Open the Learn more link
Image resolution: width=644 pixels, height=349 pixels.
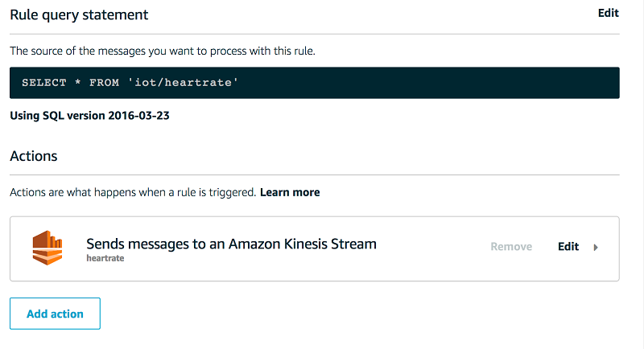point(290,192)
